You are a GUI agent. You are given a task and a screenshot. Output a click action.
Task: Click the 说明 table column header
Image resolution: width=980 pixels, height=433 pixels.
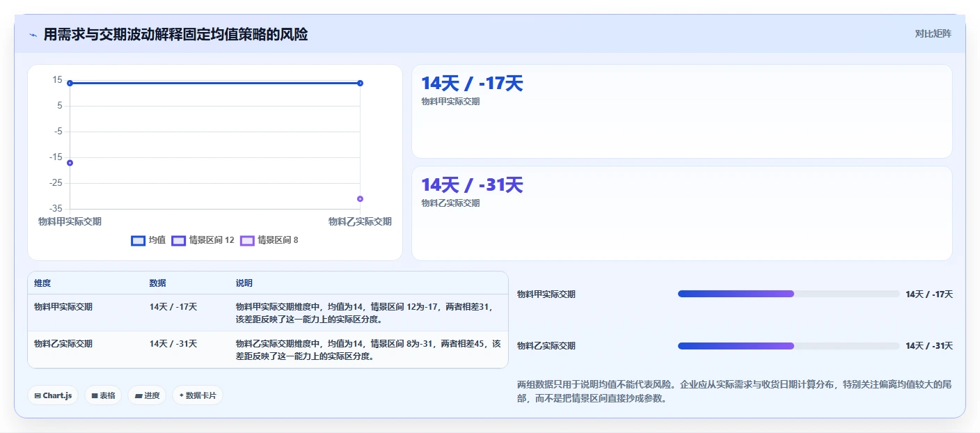click(x=244, y=283)
